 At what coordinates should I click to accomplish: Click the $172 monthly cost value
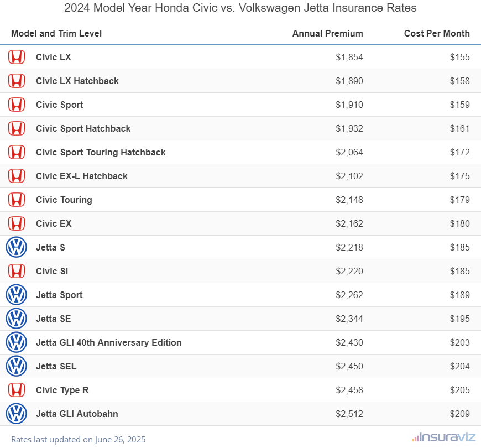(460, 152)
